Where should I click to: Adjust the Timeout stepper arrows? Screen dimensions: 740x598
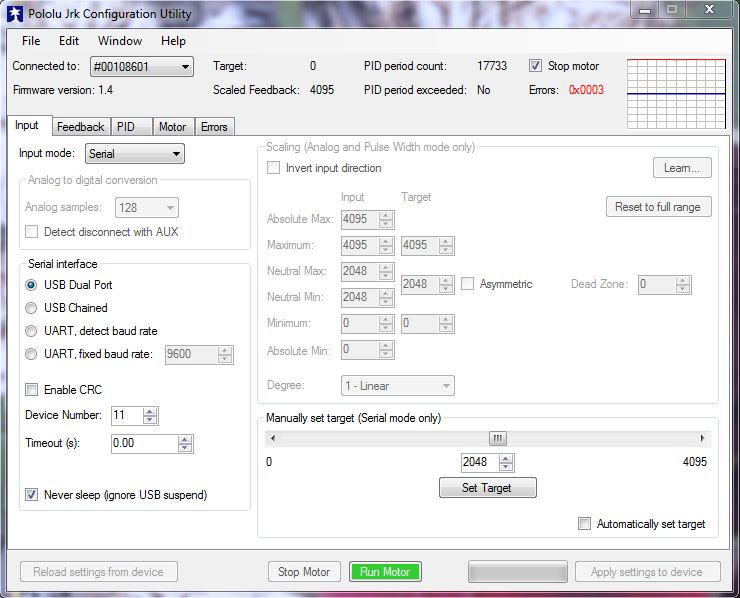pos(185,444)
